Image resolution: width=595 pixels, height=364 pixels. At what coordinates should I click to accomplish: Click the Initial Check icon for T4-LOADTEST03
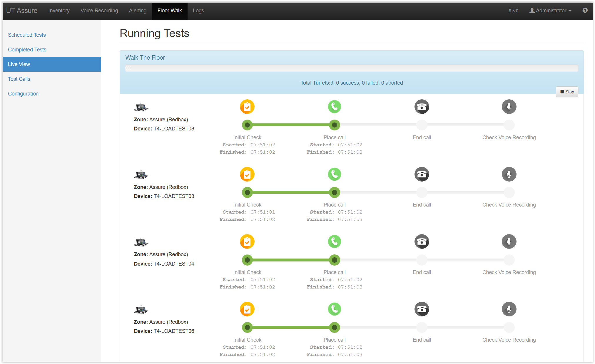pyautogui.click(x=247, y=174)
